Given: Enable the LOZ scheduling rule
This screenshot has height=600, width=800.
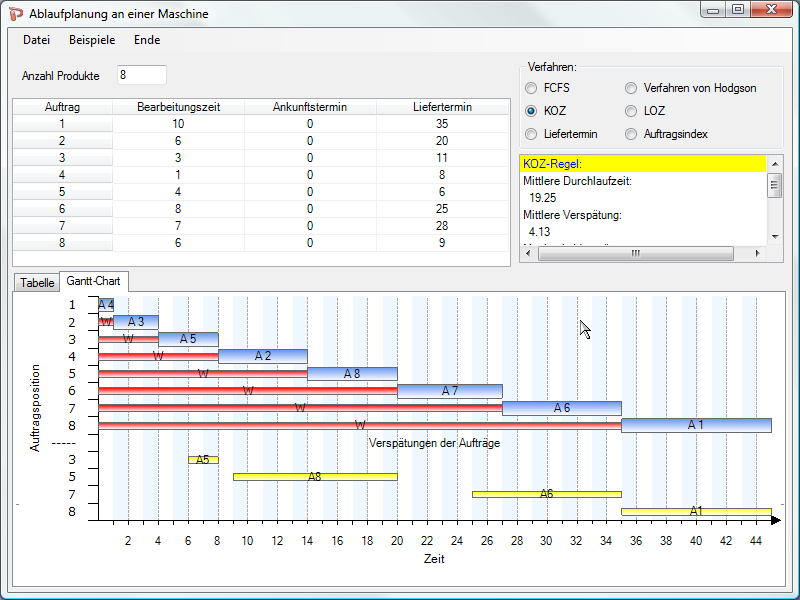Looking at the screenshot, I should (x=631, y=111).
